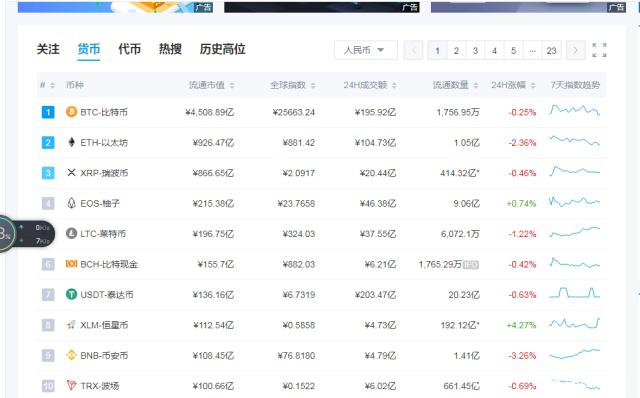The height and width of the screenshot is (398, 640).
Task: Click the TRX Tron coin icon
Action: coord(71,385)
